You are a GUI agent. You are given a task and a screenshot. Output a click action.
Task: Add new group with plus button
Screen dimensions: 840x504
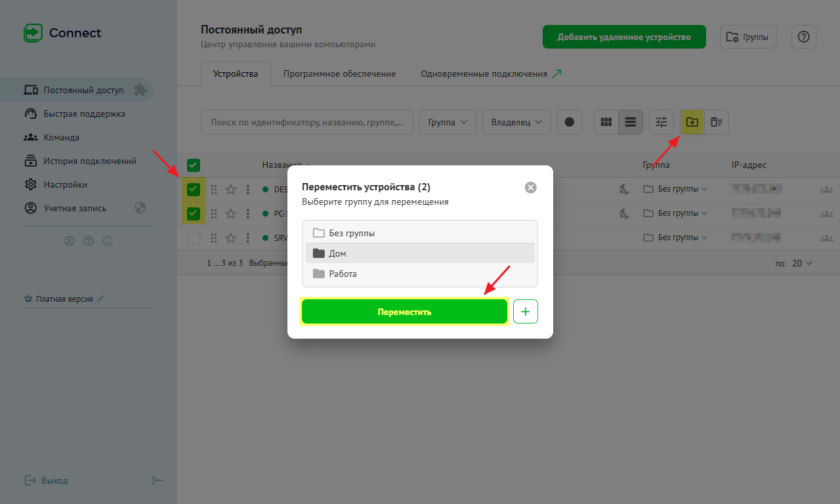[x=525, y=312]
